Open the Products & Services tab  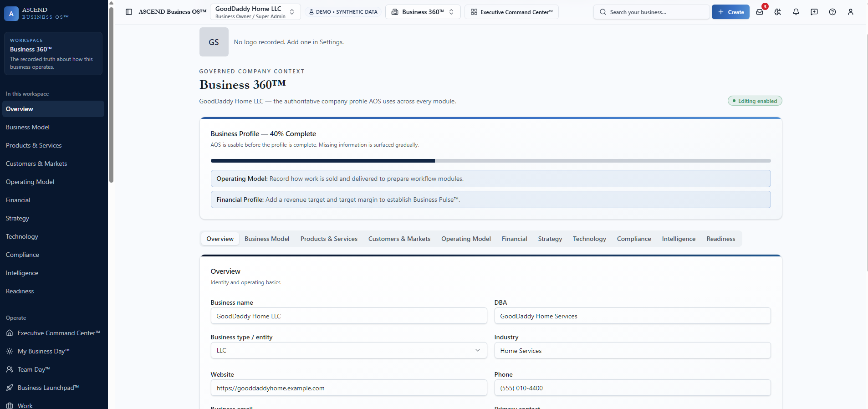[x=329, y=239]
